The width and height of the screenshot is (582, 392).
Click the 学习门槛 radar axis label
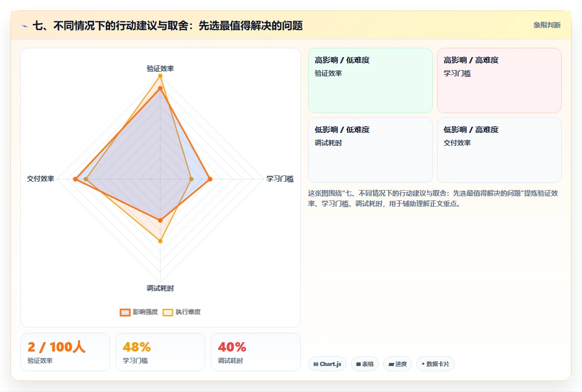point(280,179)
